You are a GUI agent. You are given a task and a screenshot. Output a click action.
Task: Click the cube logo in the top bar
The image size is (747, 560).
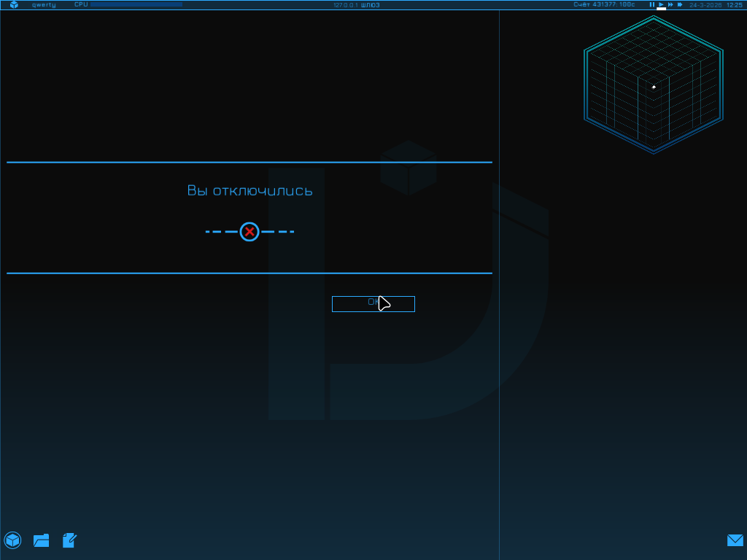click(14, 5)
